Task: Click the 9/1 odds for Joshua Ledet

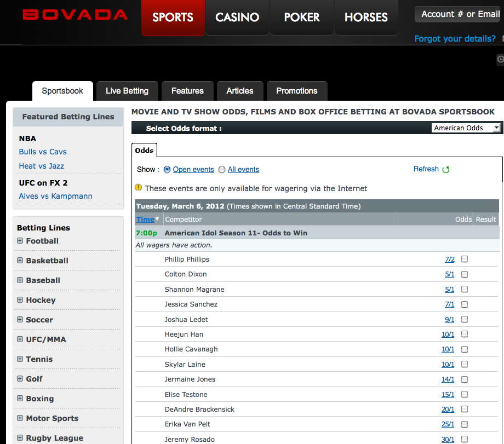Action: tap(450, 319)
